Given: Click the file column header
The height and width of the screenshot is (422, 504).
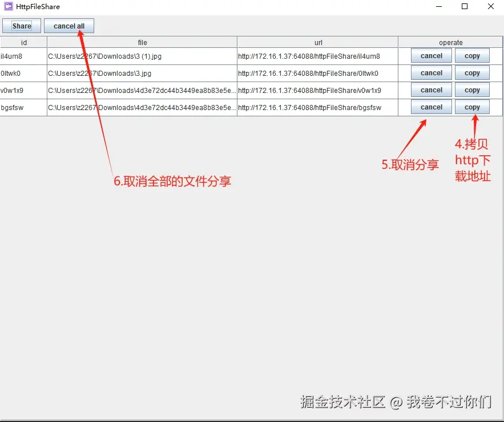Looking at the screenshot, I should 142,42.
